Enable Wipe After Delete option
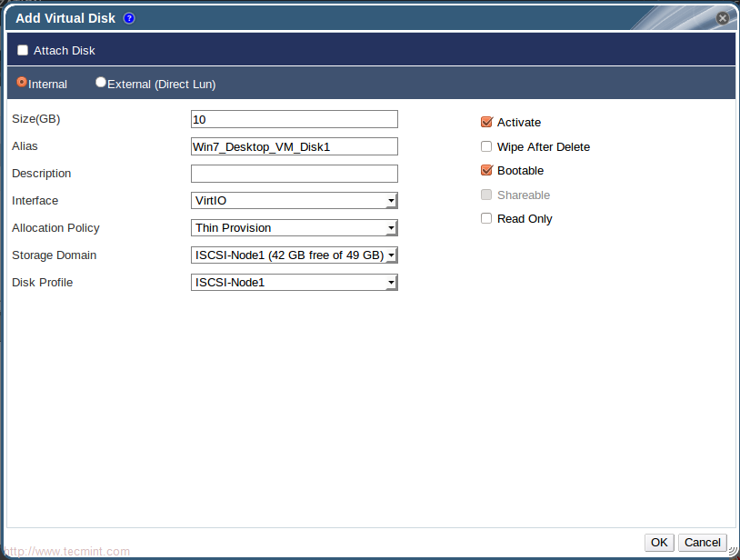This screenshot has width=740, height=560. [486, 147]
